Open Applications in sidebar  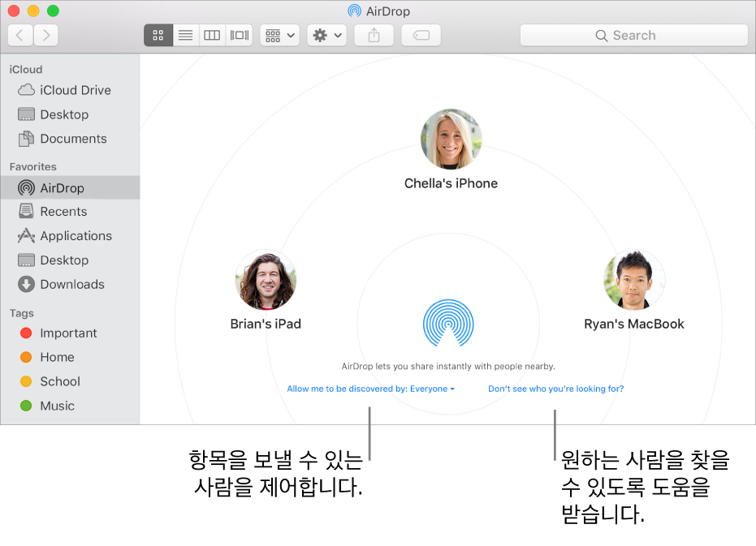(70, 235)
